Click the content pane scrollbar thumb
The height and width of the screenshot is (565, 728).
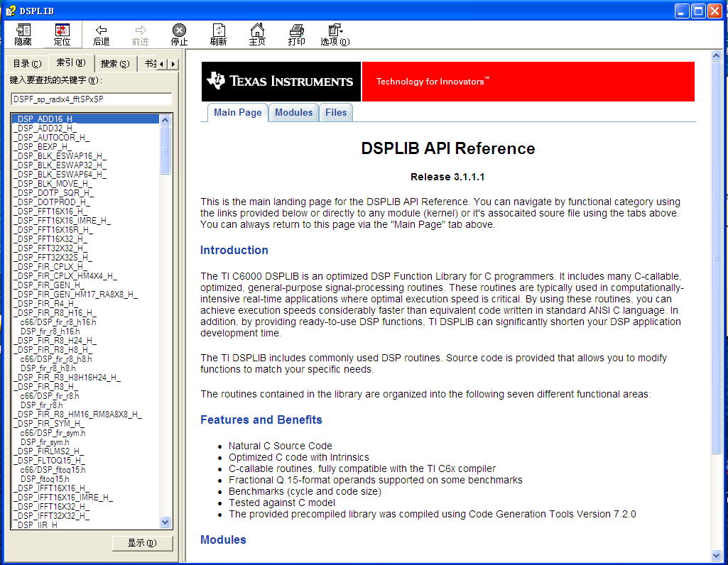click(716, 258)
